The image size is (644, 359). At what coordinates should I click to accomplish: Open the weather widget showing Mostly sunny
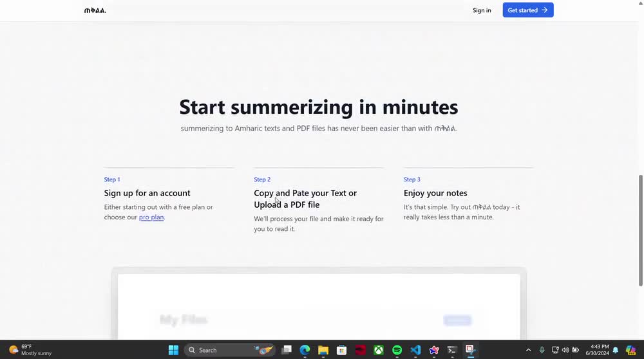click(31, 350)
